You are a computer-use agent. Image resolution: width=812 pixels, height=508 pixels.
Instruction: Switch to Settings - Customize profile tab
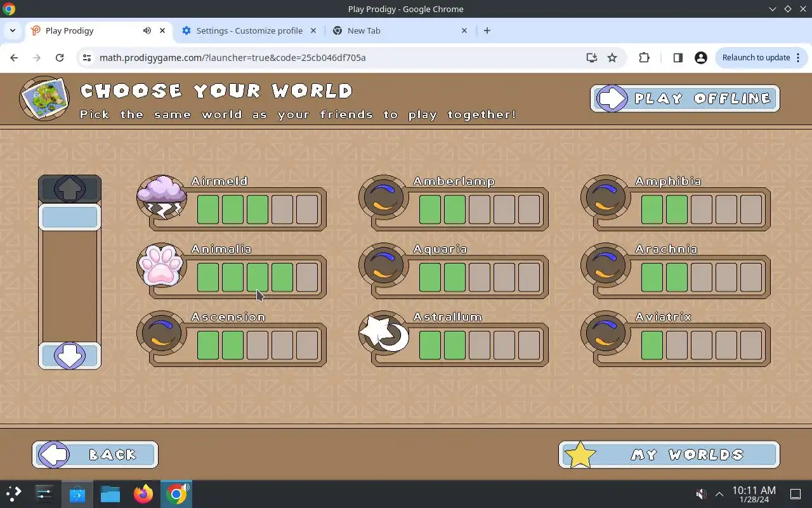coord(249,30)
